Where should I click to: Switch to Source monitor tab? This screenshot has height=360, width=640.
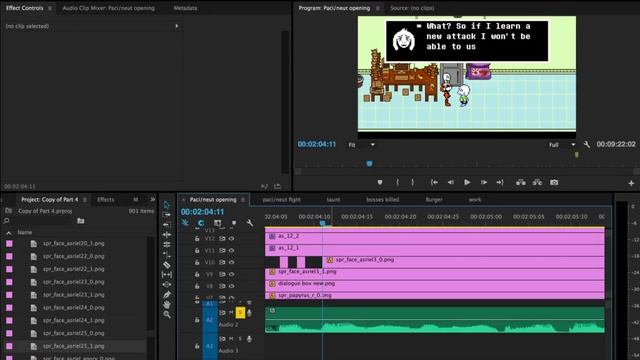(x=412, y=8)
